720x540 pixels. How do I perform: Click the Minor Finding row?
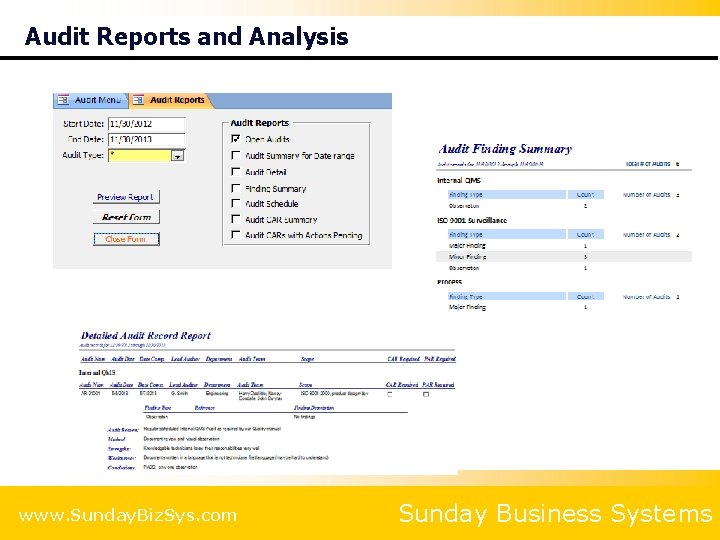(x=564, y=257)
